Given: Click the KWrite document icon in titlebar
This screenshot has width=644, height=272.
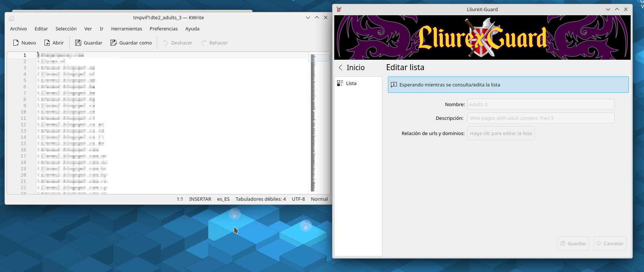Looking at the screenshot, I should 11,18.
